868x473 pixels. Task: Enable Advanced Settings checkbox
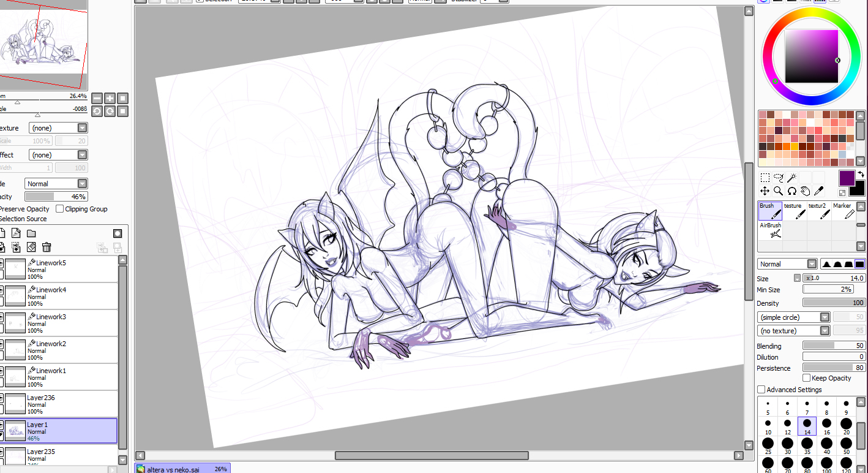pos(761,390)
